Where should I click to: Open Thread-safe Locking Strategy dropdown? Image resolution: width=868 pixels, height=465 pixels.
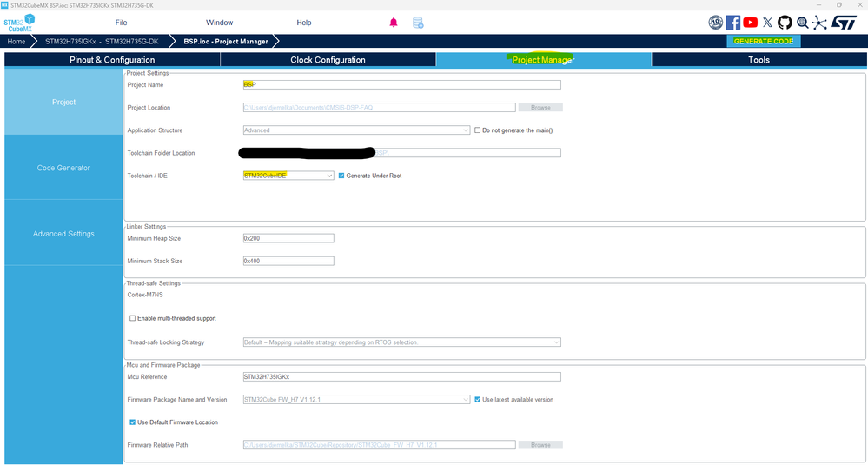(402, 342)
